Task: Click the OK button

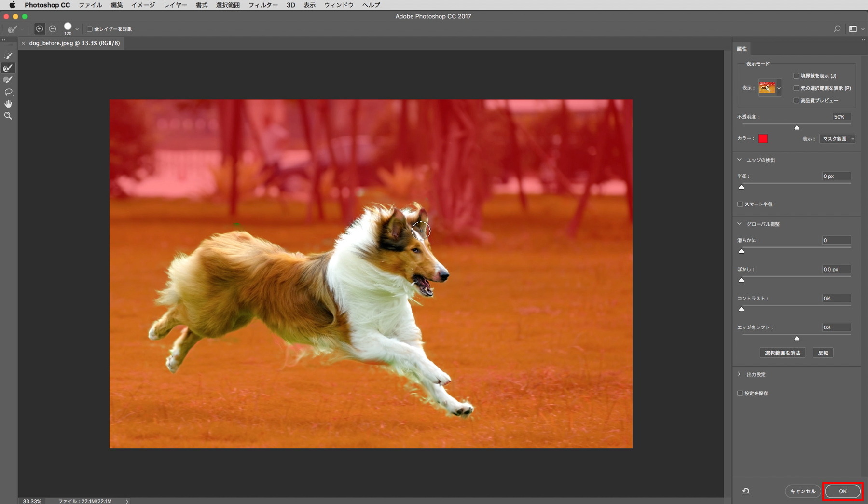Action: (x=842, y=491)
